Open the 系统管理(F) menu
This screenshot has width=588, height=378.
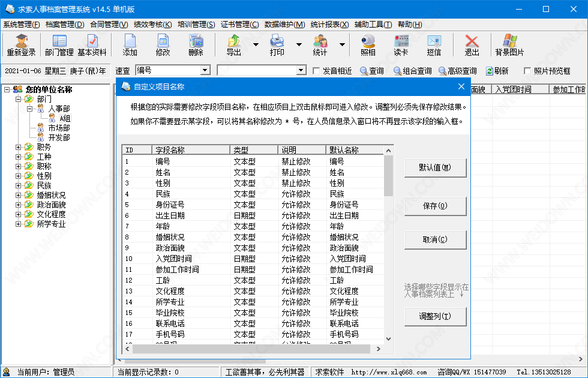coord(22,25)
